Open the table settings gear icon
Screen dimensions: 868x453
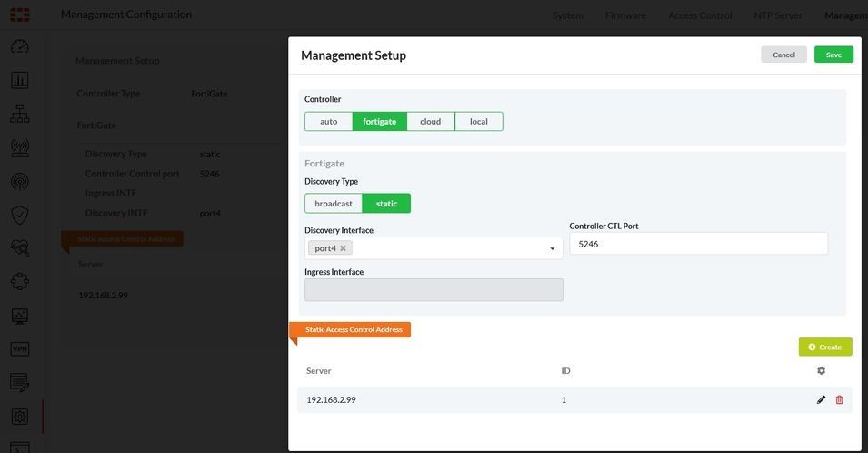[x=821, y=371]
